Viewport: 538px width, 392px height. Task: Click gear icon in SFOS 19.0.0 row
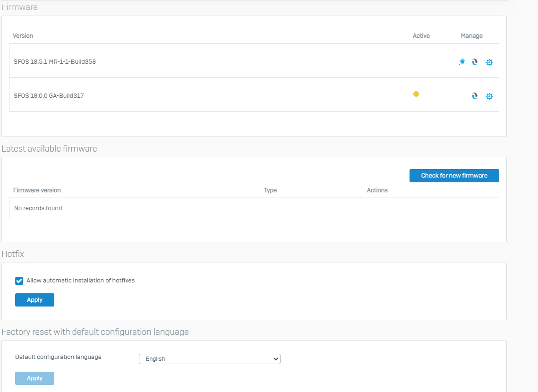click(x=489, y=96)
